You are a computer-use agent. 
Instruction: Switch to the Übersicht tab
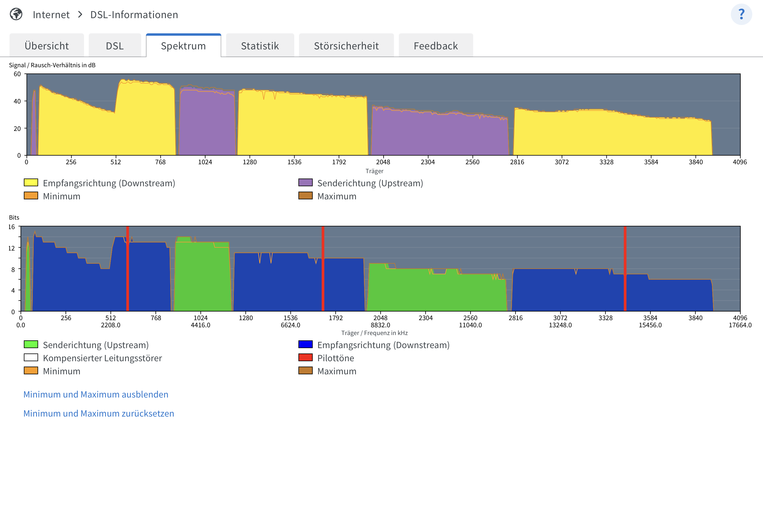(46, 46)
